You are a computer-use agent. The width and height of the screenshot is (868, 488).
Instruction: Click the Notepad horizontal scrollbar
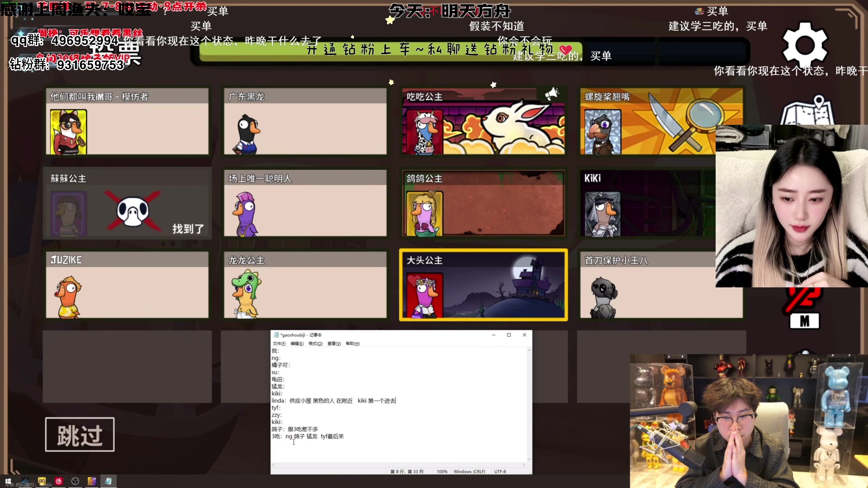398,465
